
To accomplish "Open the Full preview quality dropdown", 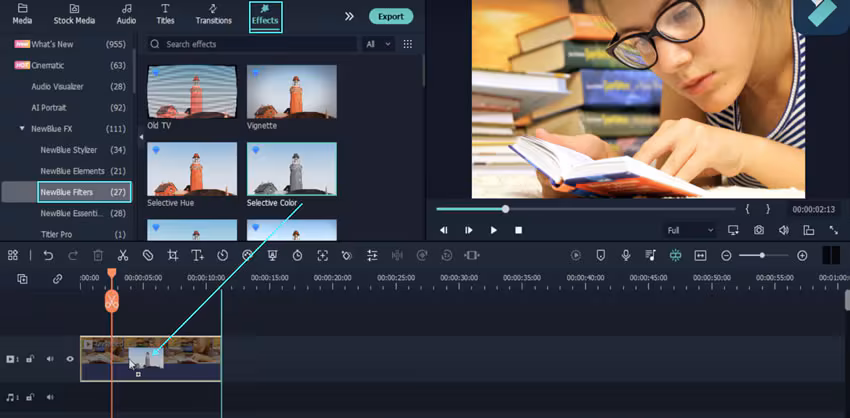I will pos(690,230).
